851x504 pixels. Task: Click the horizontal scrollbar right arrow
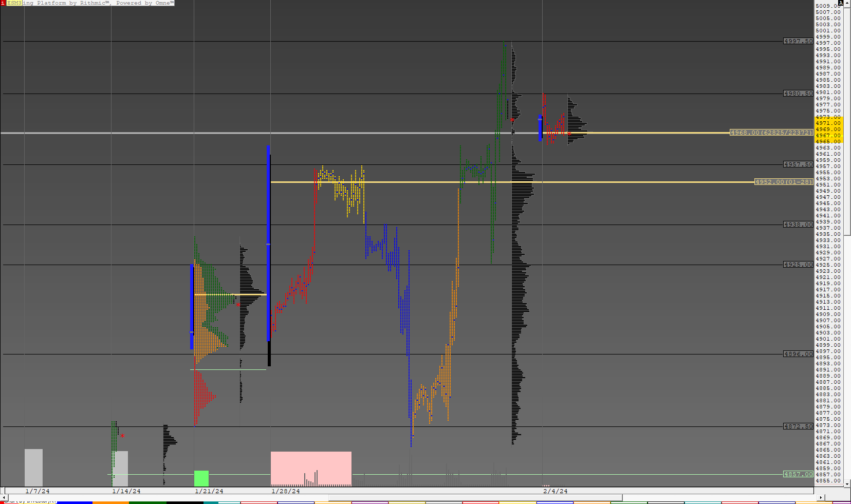[x=820, y=497]
